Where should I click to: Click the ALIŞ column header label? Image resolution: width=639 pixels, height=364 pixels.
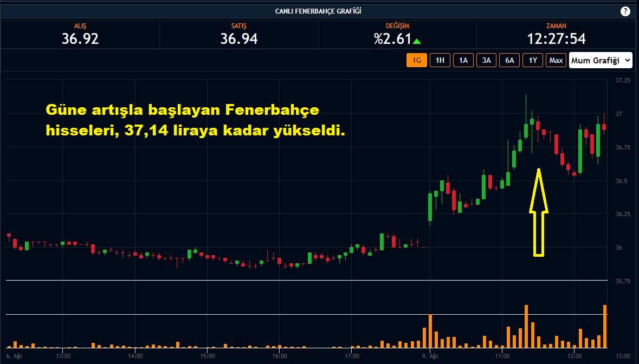click(80, 25)
